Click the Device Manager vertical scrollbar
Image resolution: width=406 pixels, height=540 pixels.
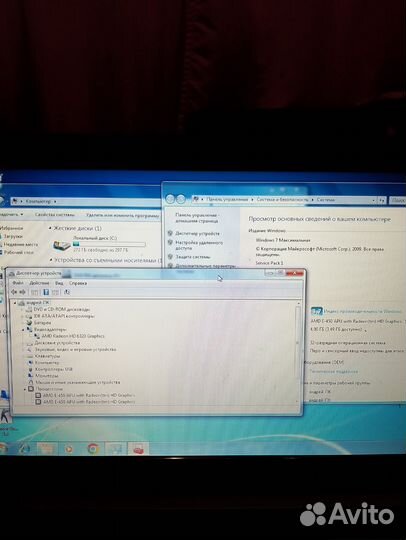point(298,353)
